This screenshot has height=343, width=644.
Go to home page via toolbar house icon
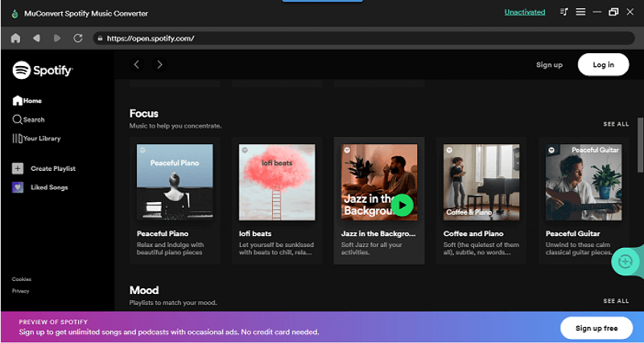click(x=15, y=38)
